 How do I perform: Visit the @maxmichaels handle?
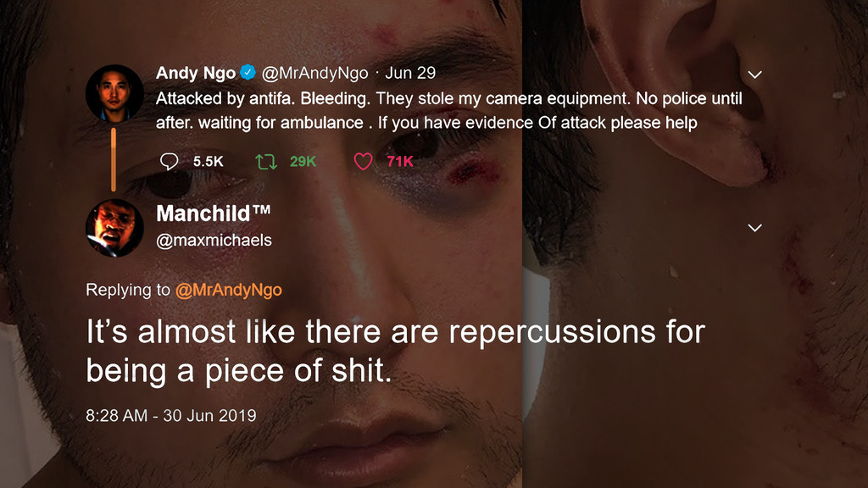point(214,240)
